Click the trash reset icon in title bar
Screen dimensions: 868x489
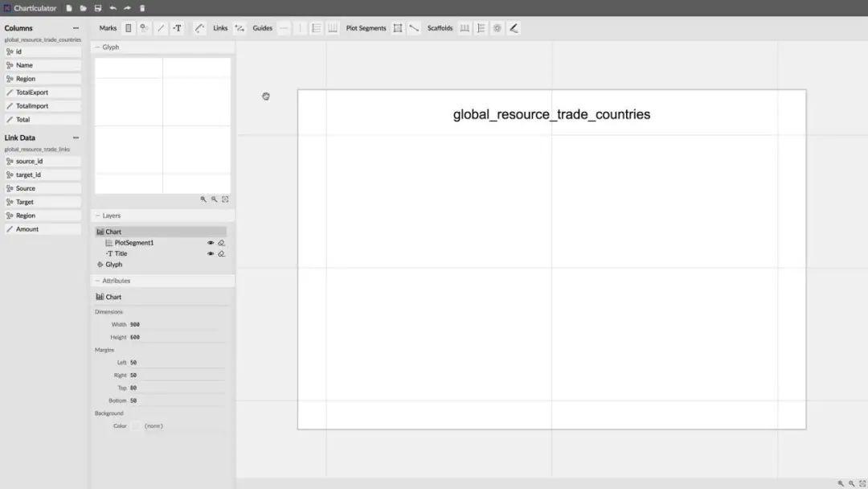click(142, 8)
